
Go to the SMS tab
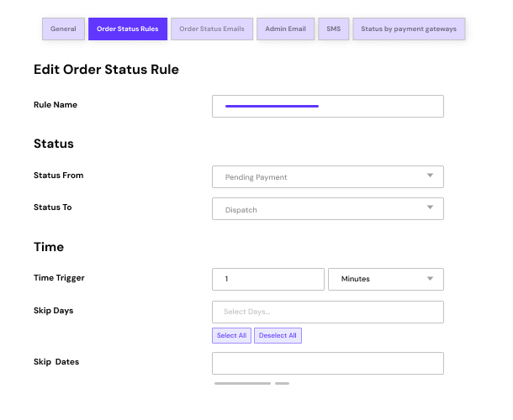point(333,29)
